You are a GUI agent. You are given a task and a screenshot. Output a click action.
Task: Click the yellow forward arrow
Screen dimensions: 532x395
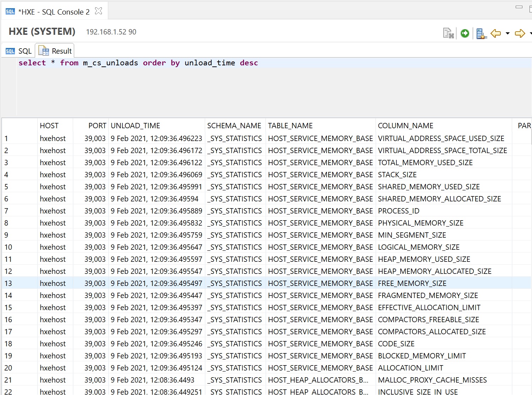(520, 33)
